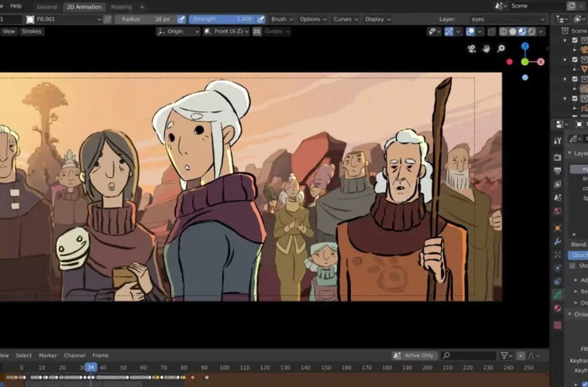Open the View Layer properties tab icon
The image size is (588, 387).
[x=558, y=184]
